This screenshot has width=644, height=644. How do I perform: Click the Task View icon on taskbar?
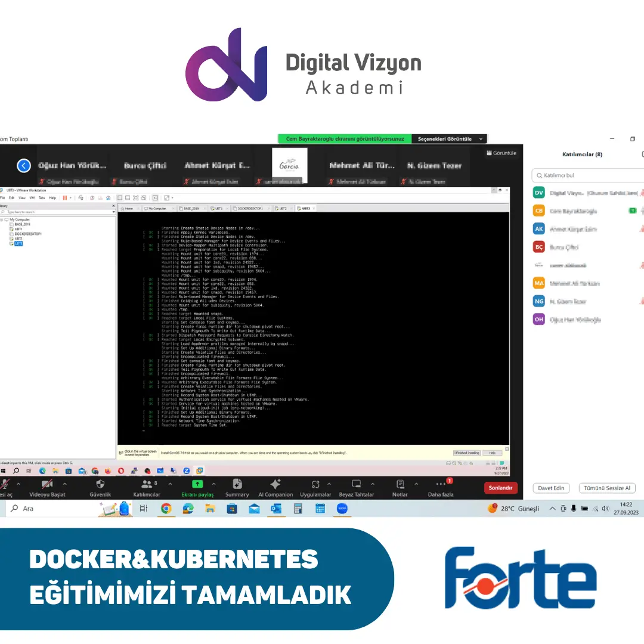pos(143,509)
